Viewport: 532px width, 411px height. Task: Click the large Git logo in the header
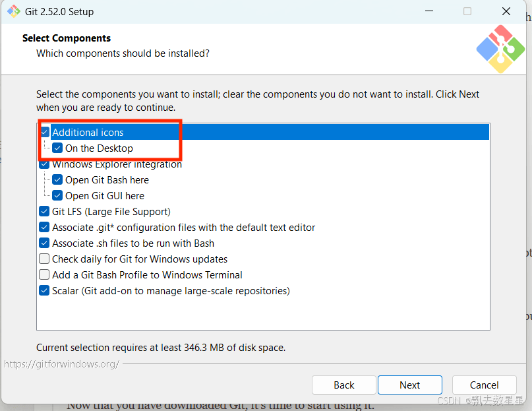[x=500, y=49]
